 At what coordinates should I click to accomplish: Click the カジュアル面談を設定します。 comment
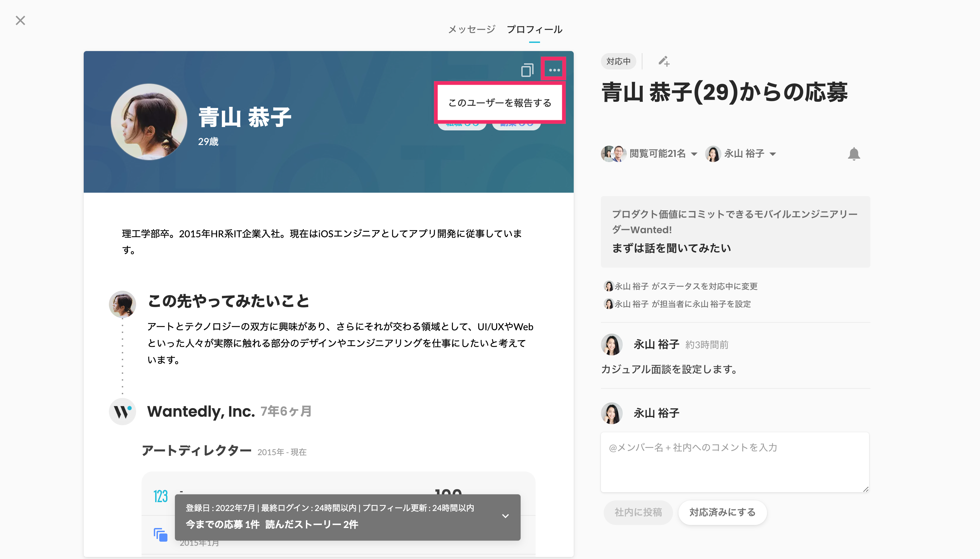pos(669,369)
